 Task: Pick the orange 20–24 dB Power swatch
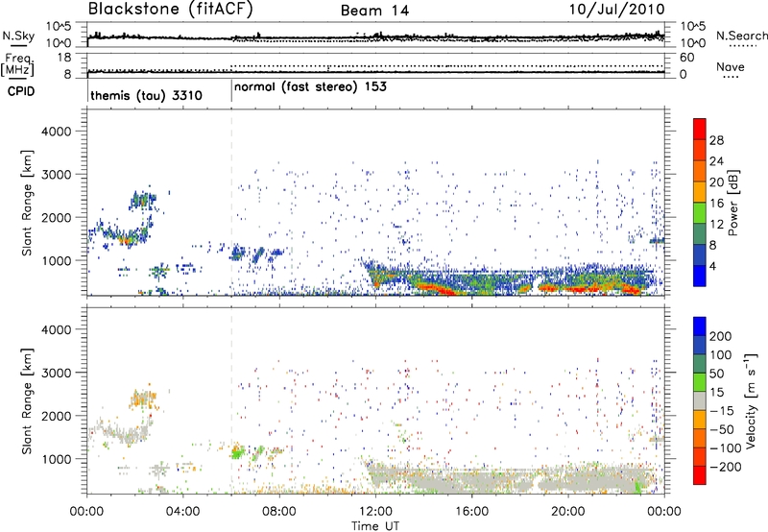point(700,172)
